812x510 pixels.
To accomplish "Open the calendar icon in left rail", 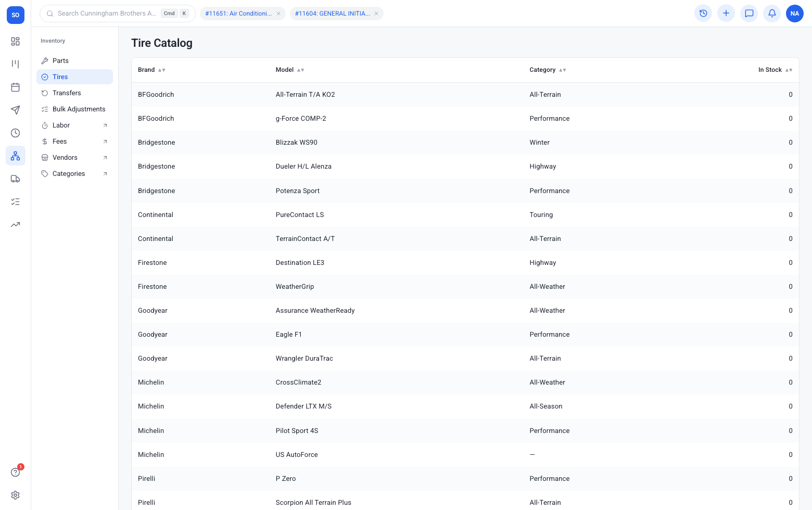I will 16,87.
